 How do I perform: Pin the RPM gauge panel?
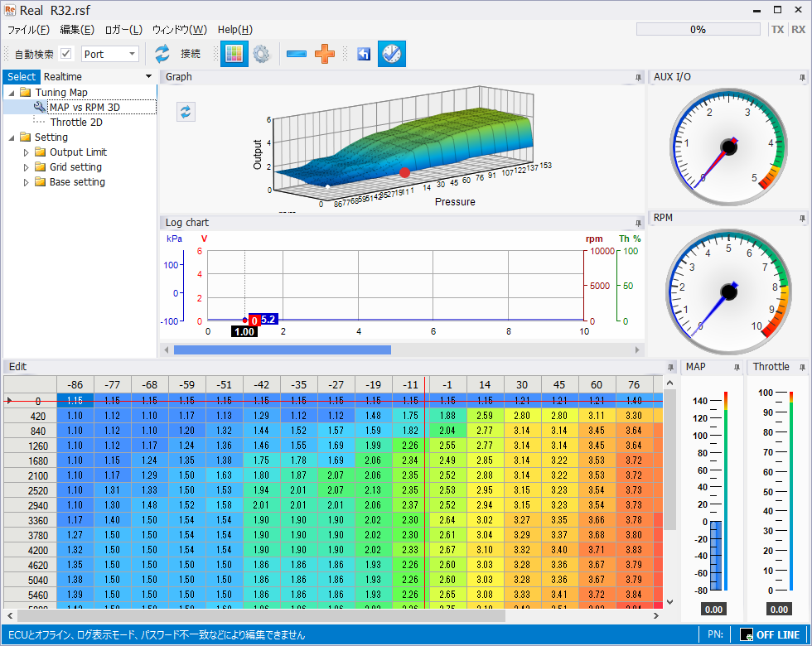click(802, 218)
